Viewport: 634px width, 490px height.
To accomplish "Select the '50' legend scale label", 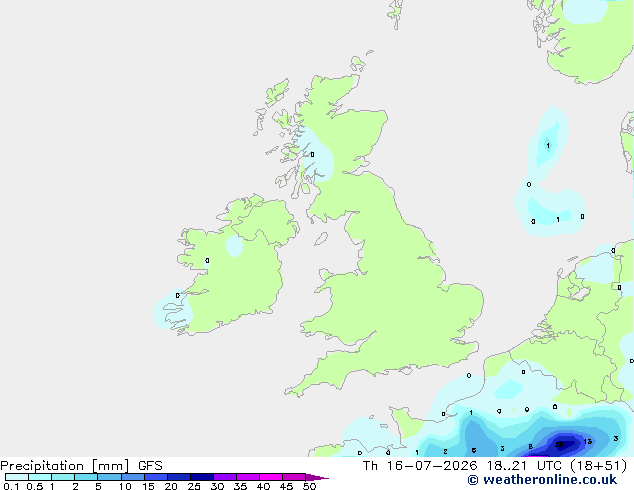I will point(309,486).
